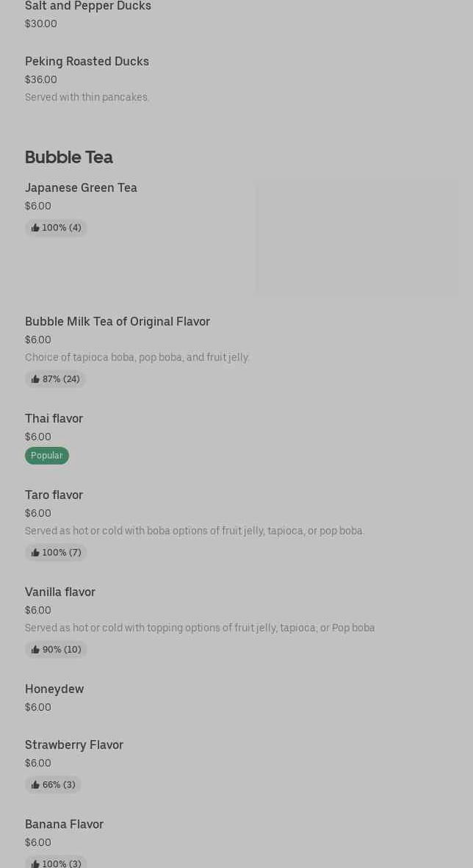Select the Vanilla flavor item title
Screen dimensions: 473x868
[60, 592]
